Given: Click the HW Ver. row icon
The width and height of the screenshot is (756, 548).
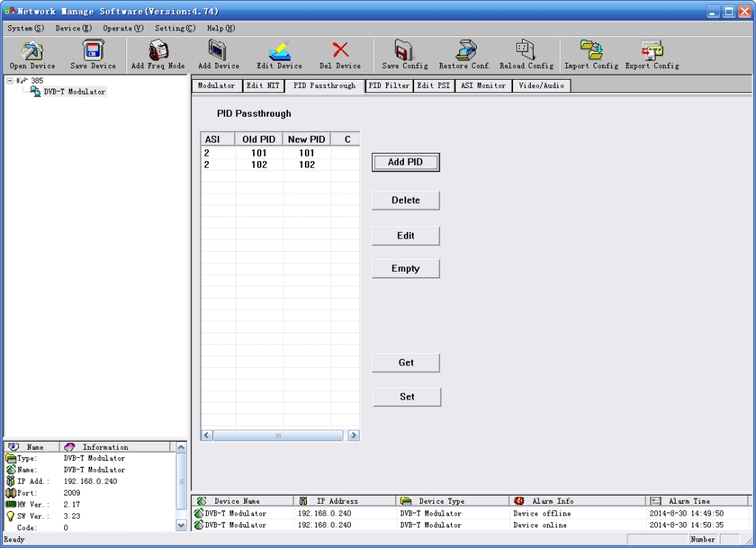Looking at the screenshot, I should [x=10, y=504].
